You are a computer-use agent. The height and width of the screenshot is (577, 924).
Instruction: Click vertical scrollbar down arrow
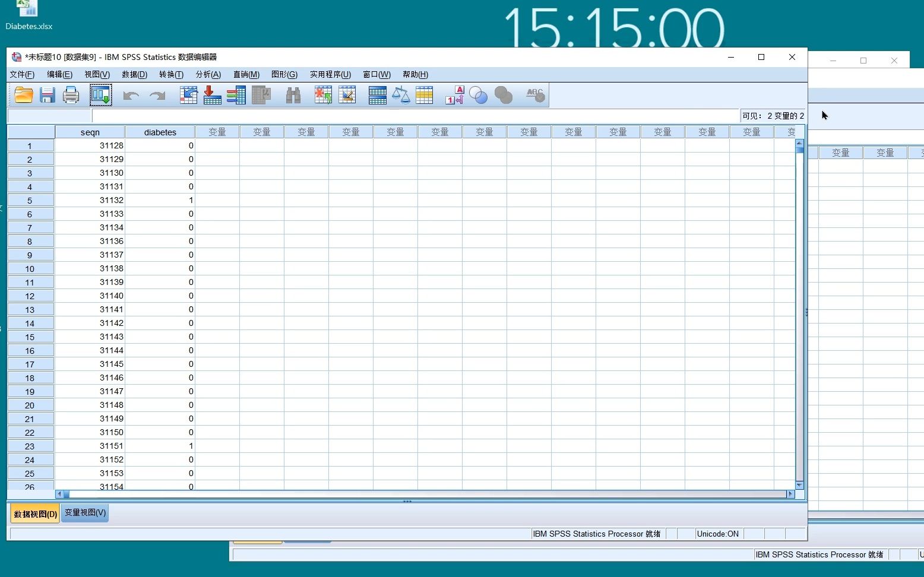coord(799,485)
